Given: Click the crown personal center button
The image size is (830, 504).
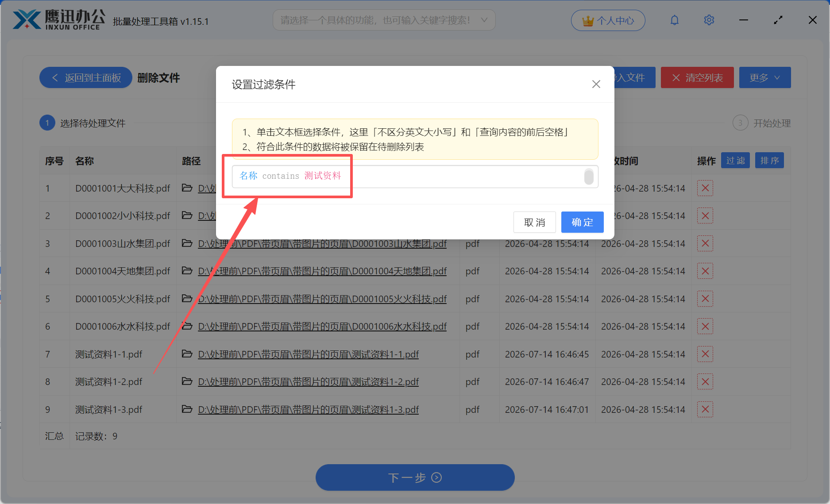Looking at the screenshot, I should pos(608,20).
